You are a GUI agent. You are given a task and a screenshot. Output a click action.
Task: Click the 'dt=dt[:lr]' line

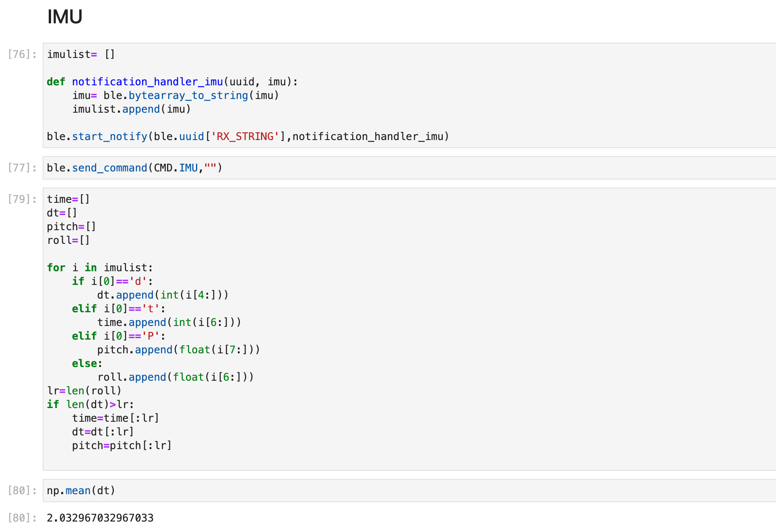103,432
